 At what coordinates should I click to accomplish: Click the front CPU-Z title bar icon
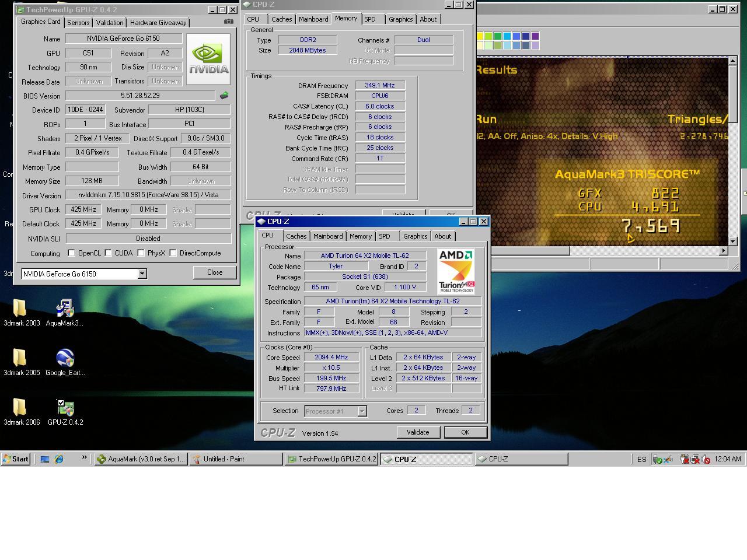pyautogui.click(x=261, y=222)
